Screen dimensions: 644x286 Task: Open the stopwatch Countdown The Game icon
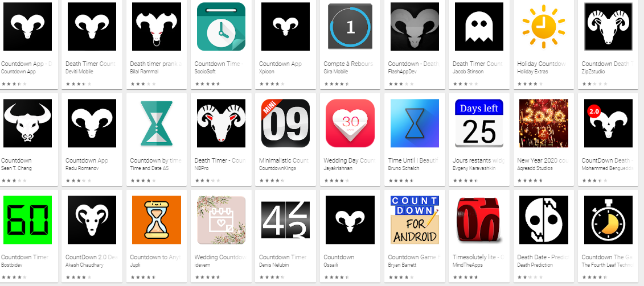(x=608, y=220)
